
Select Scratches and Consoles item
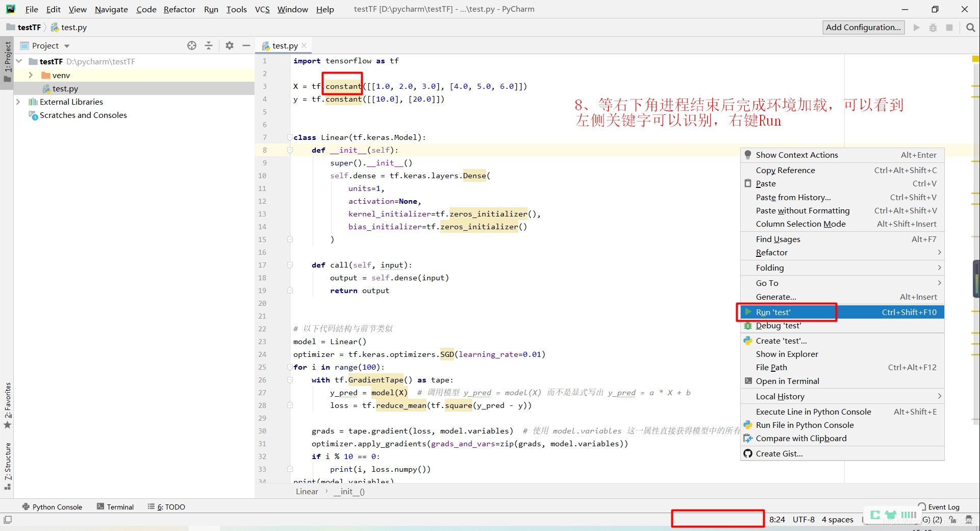[x=83, y=115]
